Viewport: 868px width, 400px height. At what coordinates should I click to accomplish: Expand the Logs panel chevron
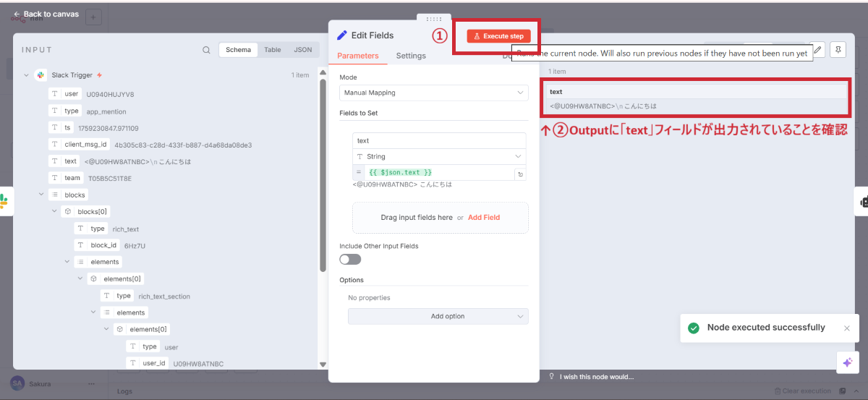(x=856, y=391)
